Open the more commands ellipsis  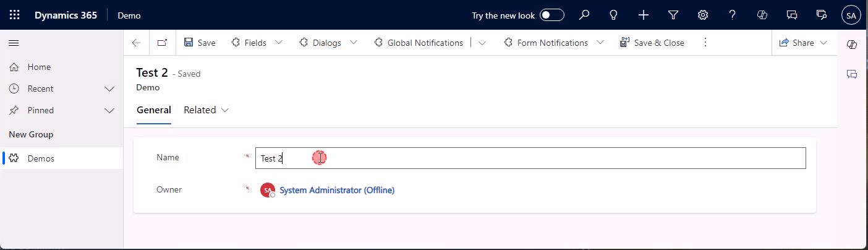(705, 43)
